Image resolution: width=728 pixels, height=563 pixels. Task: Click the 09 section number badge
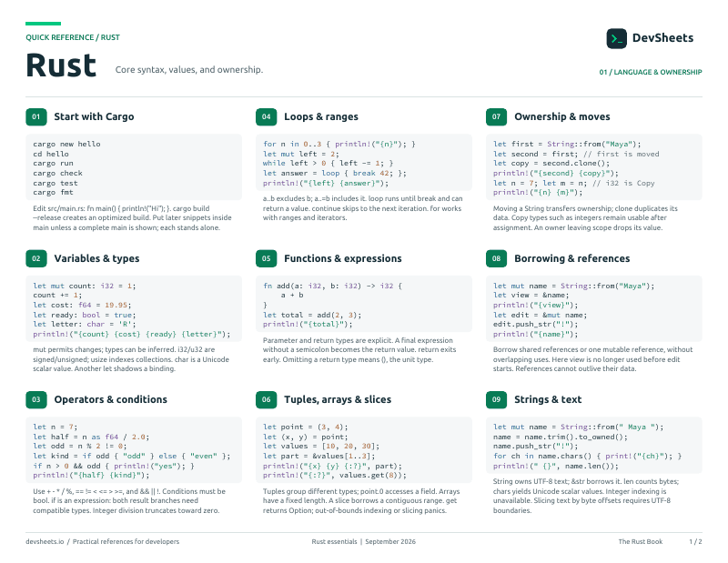pyautogui.click(x=496, y=399)
